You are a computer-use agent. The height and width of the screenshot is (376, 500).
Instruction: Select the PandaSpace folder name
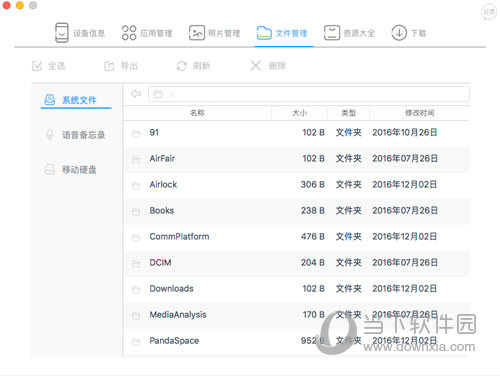tap(174, 340)
